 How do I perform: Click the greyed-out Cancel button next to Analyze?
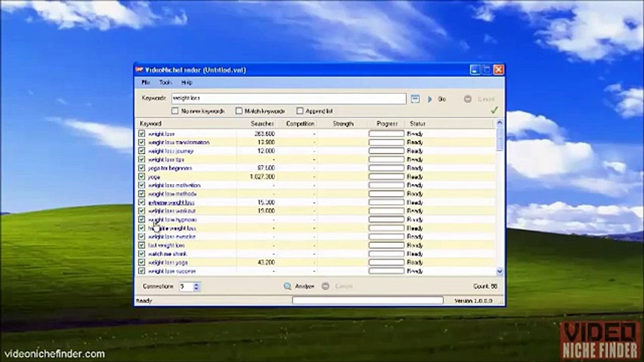tap(337, 286)
